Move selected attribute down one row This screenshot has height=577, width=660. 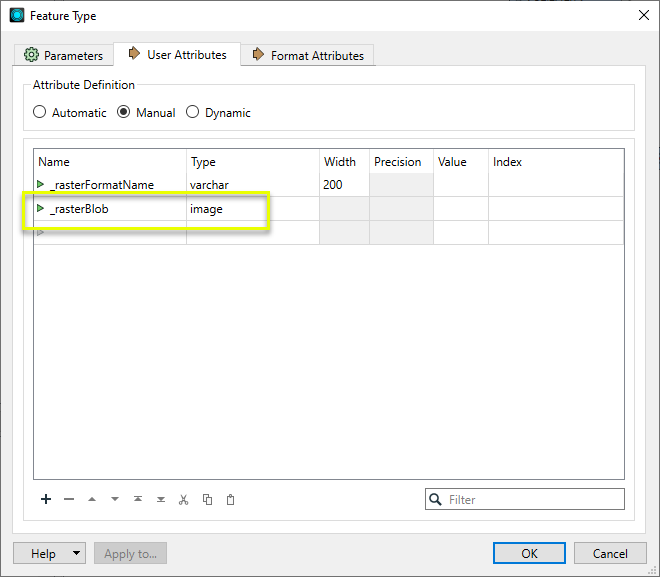(x=115, y=499)
